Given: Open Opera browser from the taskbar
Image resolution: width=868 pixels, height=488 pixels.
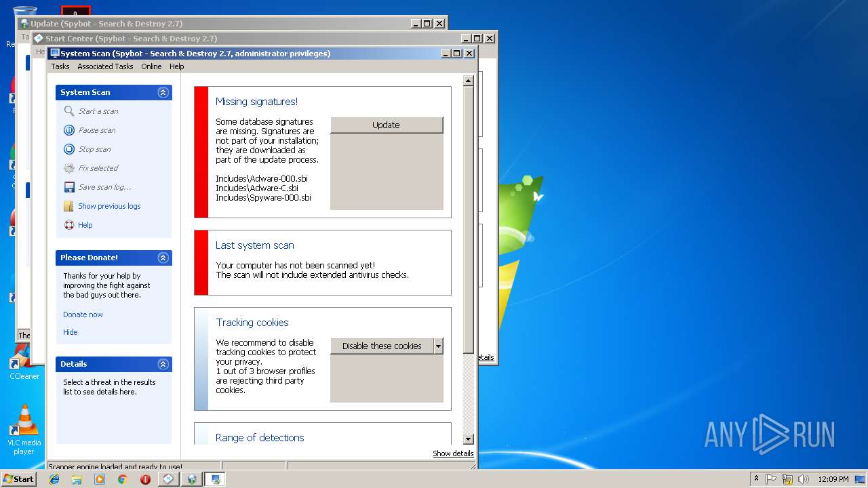Looking at the screenshot, I should pyautogui.click(x=145, y=479).
